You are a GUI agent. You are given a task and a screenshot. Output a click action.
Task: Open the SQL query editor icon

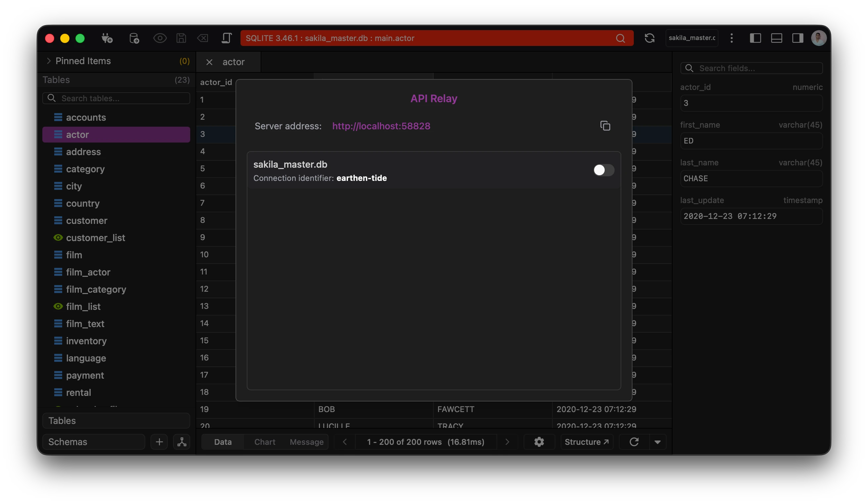pos(227,38)
